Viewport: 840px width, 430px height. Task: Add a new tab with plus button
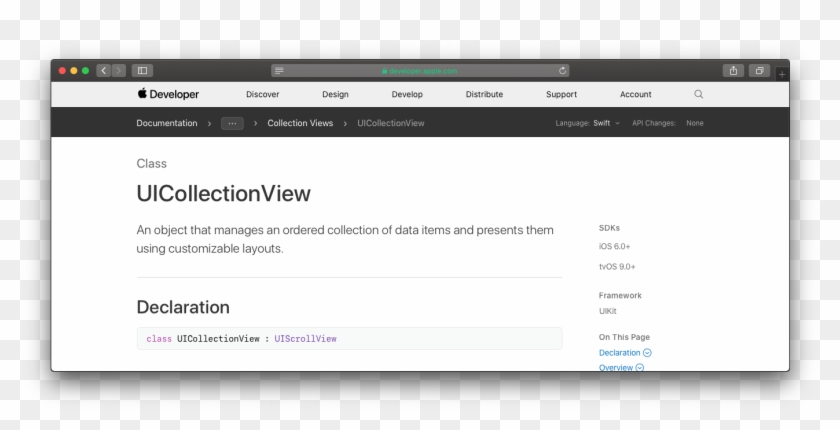[782, 74]
